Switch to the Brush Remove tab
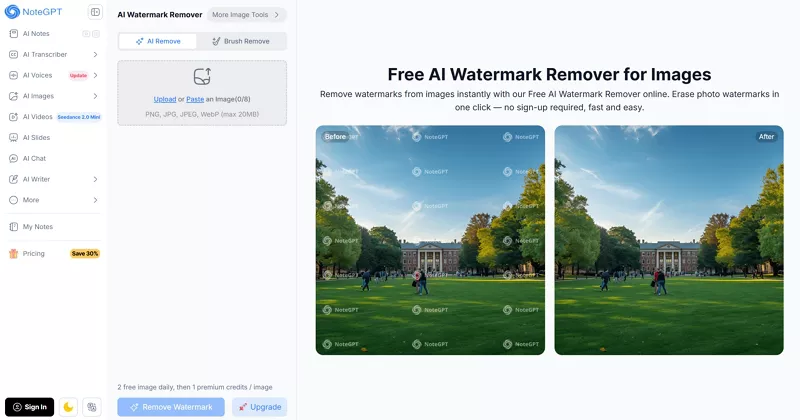 [241, 41]
